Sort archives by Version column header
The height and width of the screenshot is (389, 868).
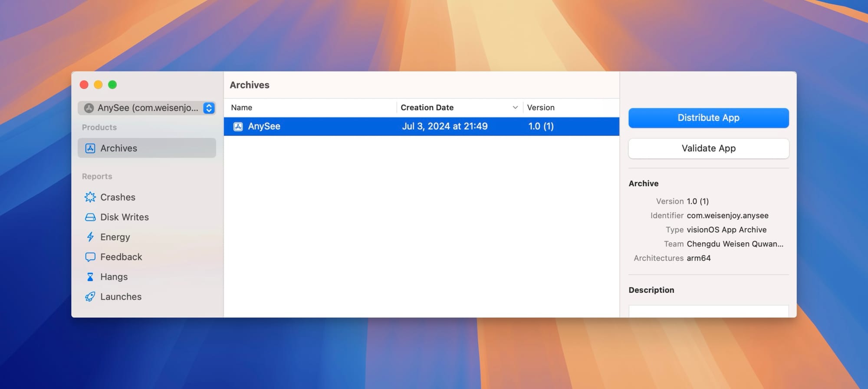pos(540,108)
